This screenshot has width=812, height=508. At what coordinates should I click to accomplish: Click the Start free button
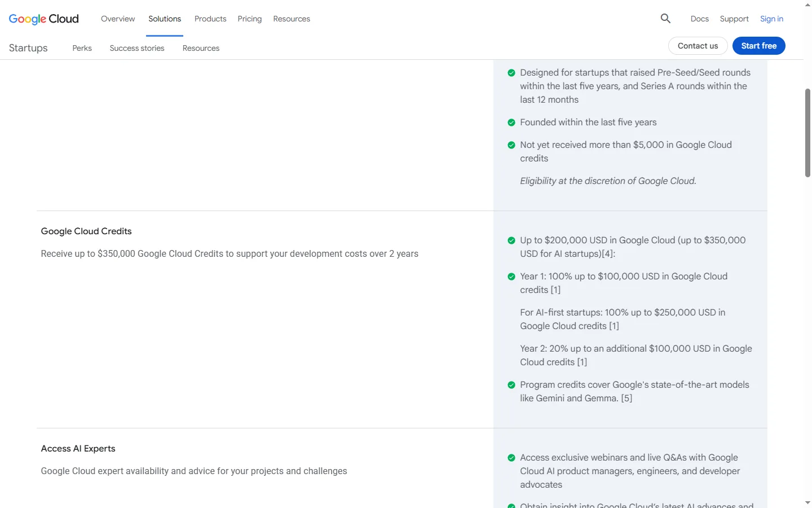[x=759, y=46]
